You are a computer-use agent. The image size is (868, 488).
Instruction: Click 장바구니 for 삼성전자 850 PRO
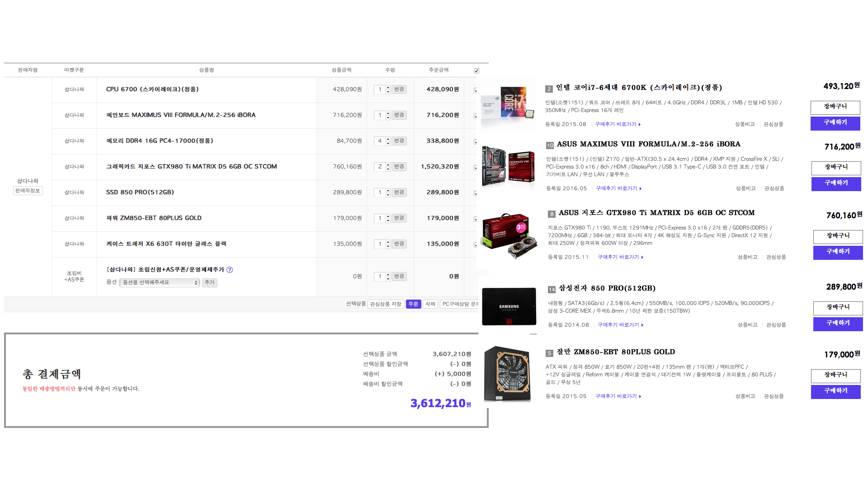(838, 308)
